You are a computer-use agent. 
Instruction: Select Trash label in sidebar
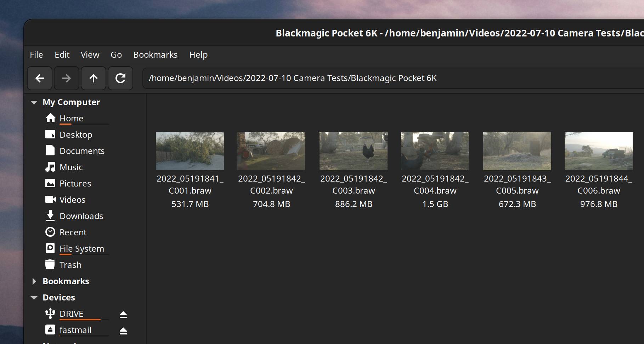click(70, 265)
